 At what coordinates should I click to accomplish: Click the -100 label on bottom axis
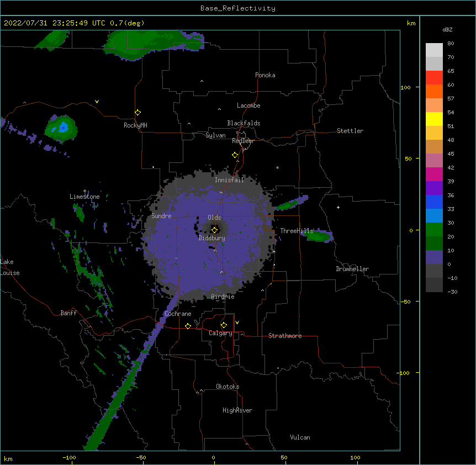click(x=70, y=457)
